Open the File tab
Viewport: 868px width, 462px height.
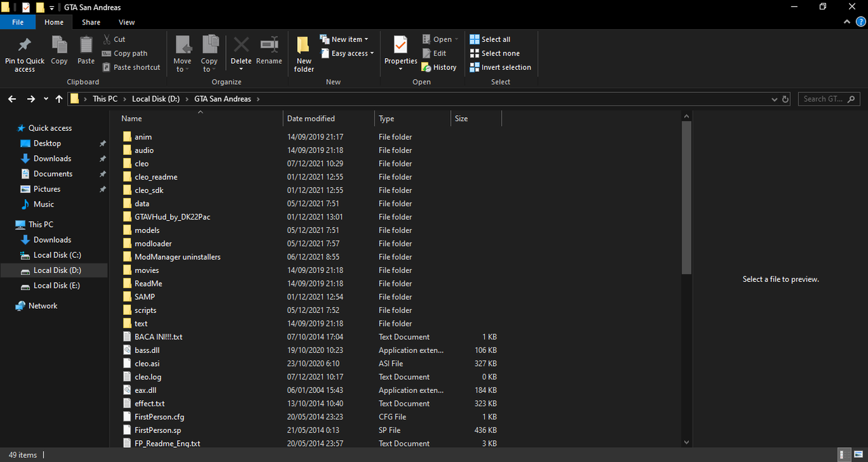point(18,22)
